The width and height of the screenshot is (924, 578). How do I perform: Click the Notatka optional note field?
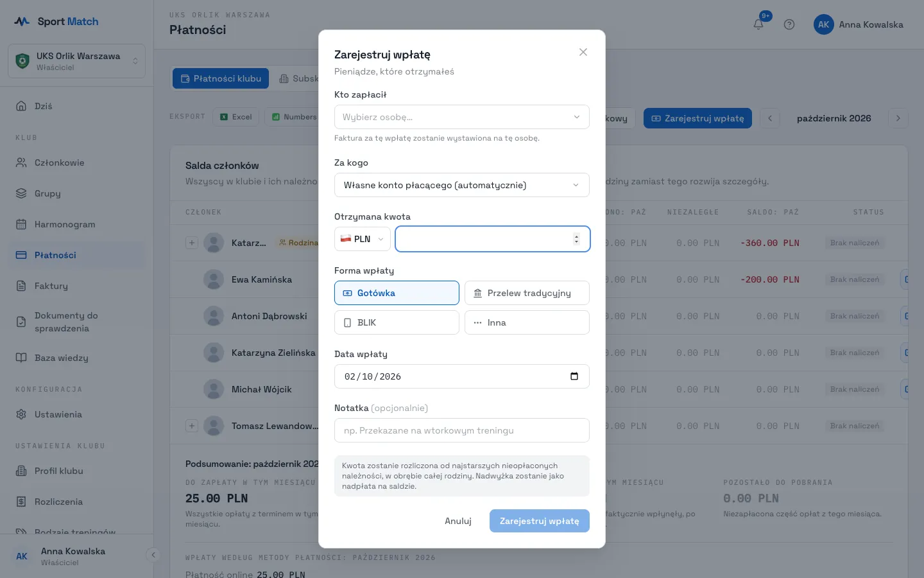pyautogui.click(x=461, y=430)
